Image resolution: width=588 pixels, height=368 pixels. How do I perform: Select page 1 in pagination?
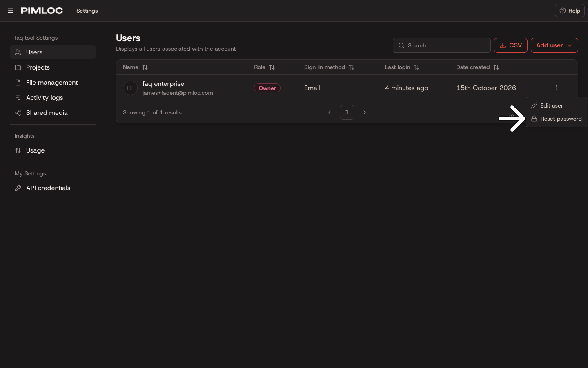pos(347,112)
